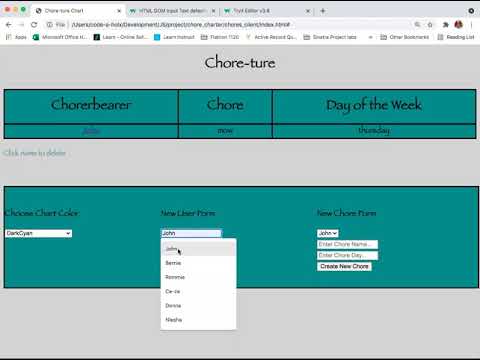Open the Reading List

456,37
